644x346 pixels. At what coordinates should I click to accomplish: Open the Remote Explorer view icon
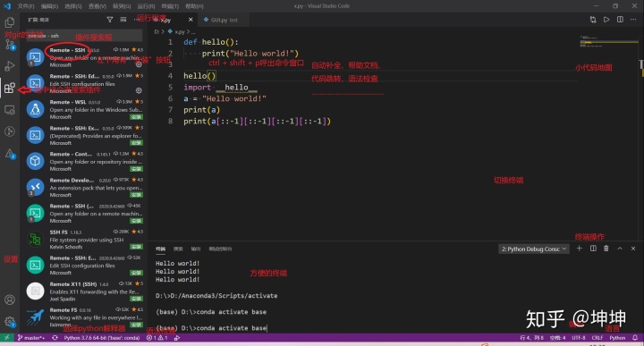click(10, 110)
